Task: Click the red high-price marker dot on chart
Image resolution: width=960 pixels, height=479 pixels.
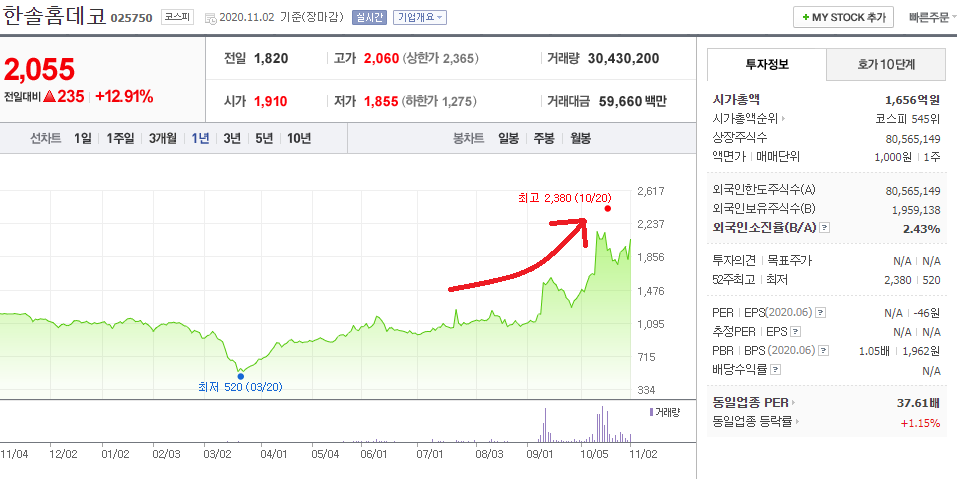Action: 607,208
